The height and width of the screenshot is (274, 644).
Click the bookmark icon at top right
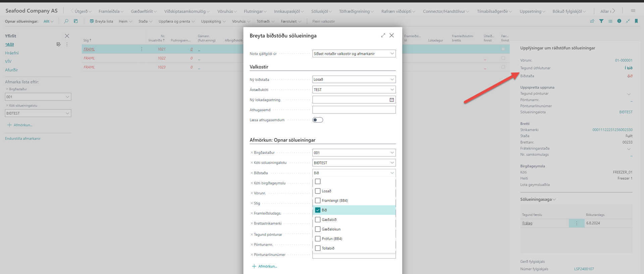(636, 21)
